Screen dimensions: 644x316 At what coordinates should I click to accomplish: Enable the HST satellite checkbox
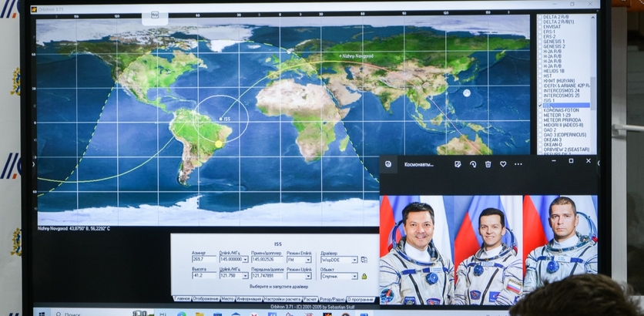coord(540,76)
